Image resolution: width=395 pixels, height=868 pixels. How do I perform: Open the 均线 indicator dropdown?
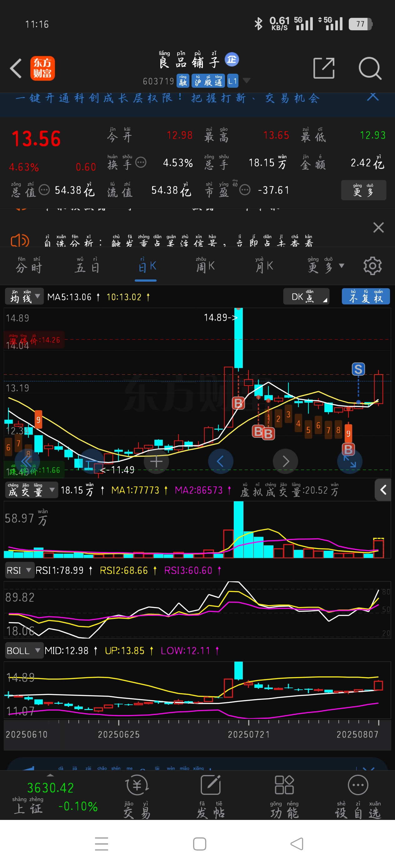pyautogui.click(x=24, y=297)
